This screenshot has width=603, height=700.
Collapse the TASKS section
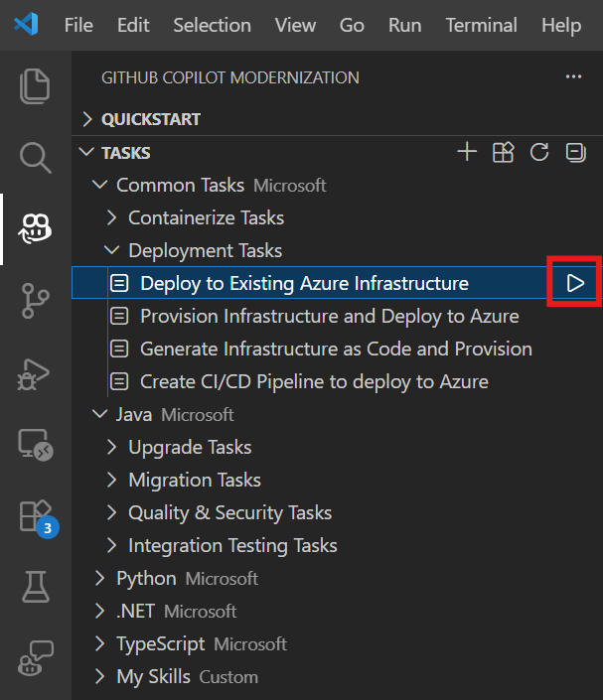[x=86, y=152]
